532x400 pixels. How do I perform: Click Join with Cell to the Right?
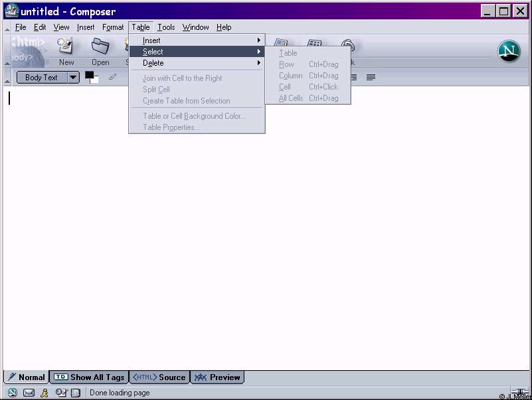point(197,78)
